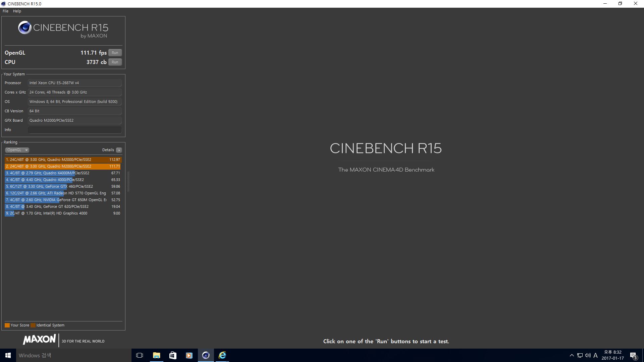Viewport: 644px width, 362px height.
Task: Show hidden system tray icons
Action: click(x=572, y=355)
